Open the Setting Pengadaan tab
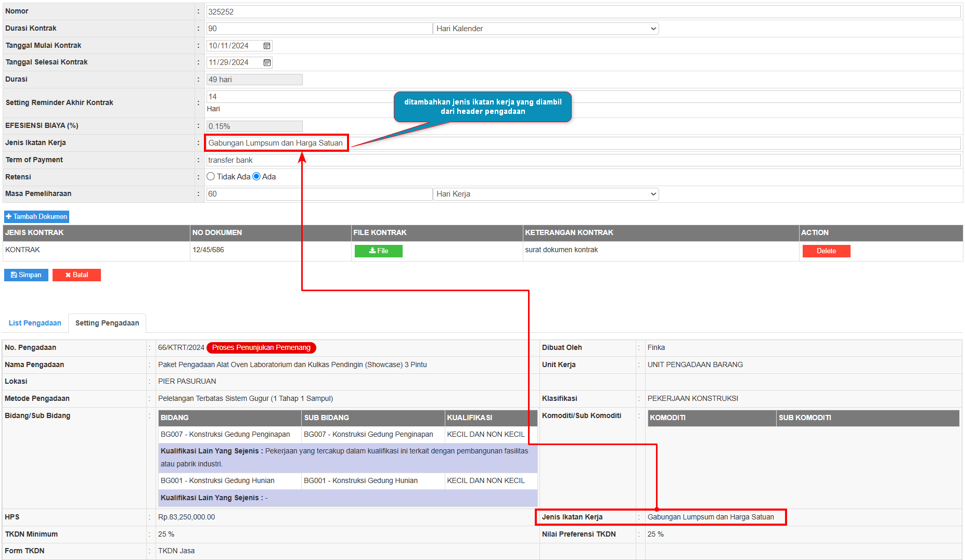965x560 pixels. click(x=107, y=323)
